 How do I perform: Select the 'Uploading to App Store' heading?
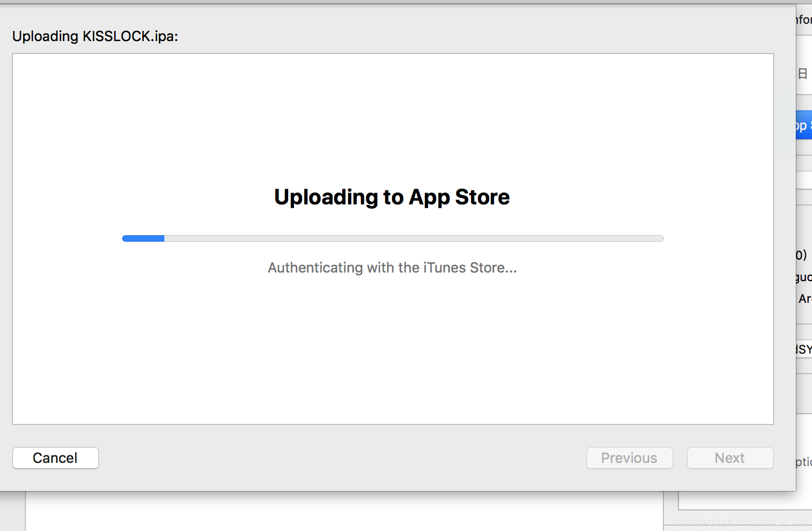pyautogui.click(x=392, y=197)
